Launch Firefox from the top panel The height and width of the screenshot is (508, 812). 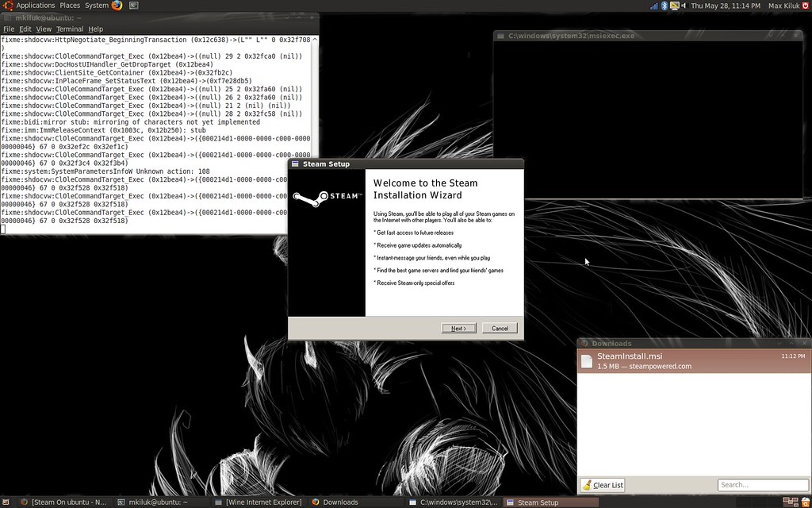tap(117, 6)
